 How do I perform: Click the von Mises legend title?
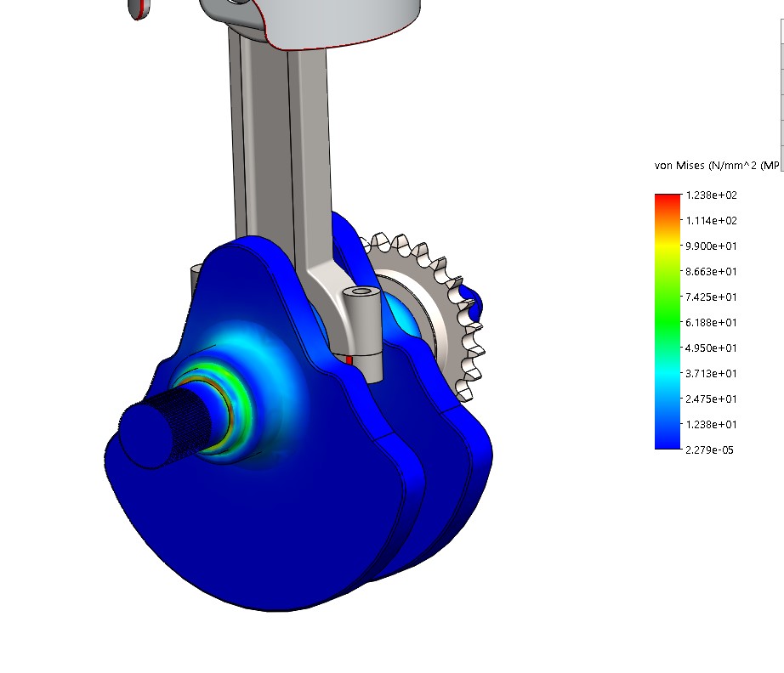point(717,166)
